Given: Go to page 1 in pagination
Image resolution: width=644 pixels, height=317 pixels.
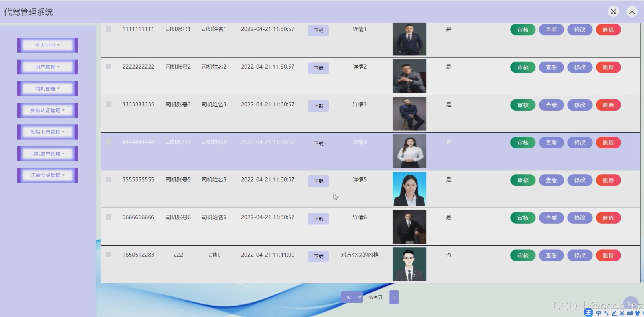Looking at the screenshot, I should tap(394, 297).
